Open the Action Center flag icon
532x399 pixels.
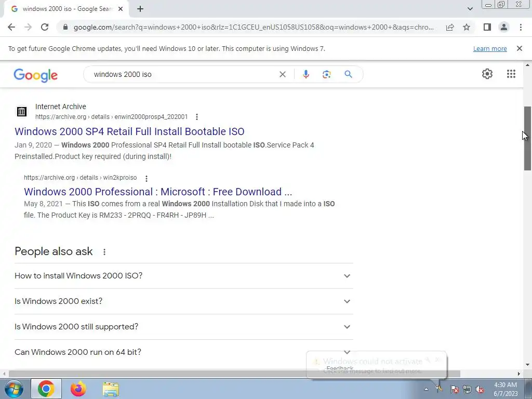click(455, 389)
